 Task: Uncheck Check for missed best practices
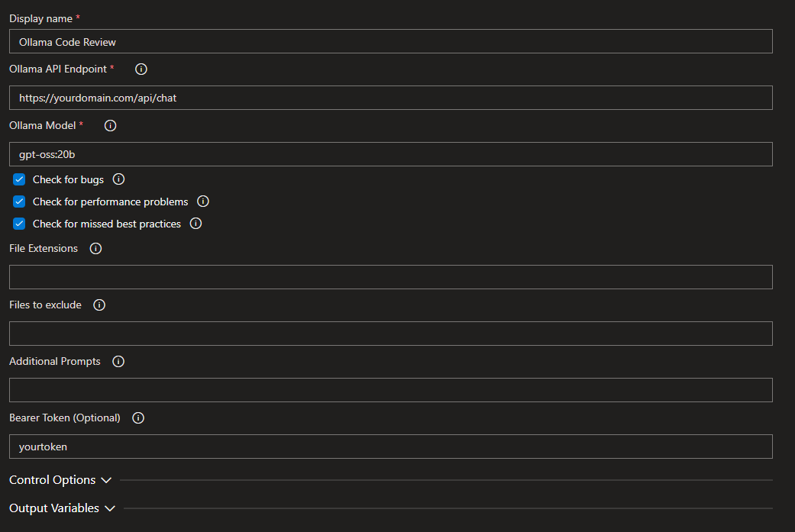pyautogui.click(x=19, y=224)
